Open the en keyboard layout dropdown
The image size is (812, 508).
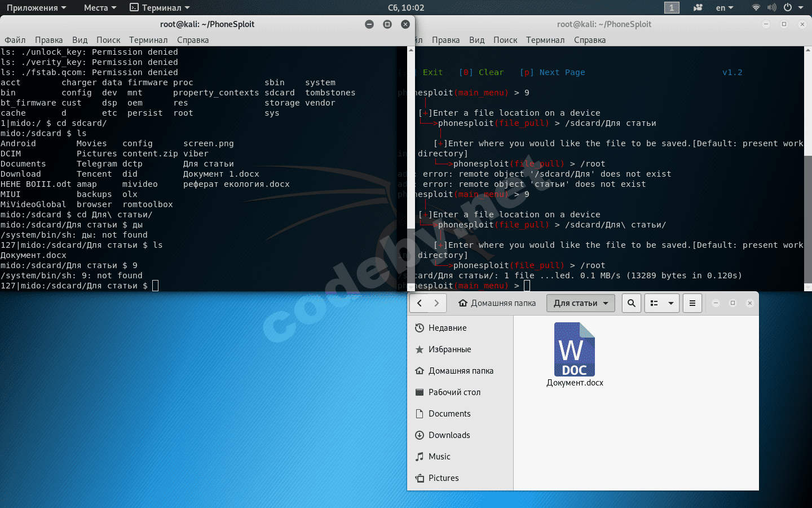point(725,7)
